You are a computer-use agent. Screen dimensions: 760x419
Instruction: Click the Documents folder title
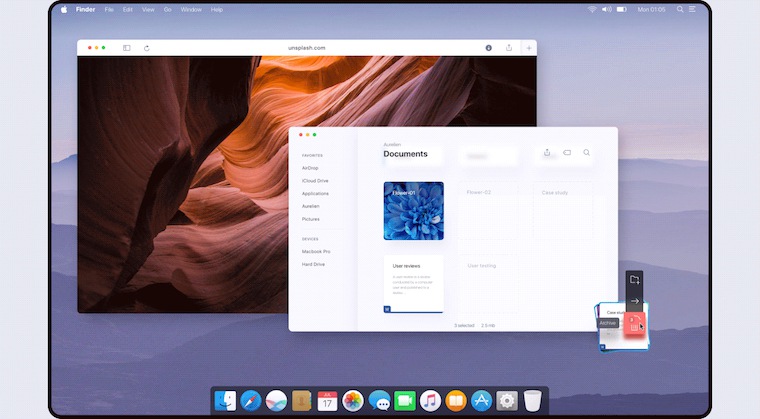(405, 154)
